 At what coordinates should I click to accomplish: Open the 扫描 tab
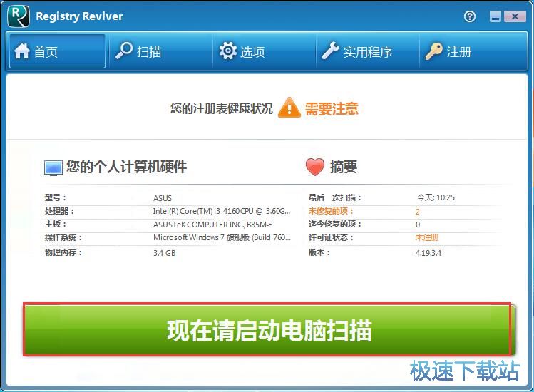160,51
